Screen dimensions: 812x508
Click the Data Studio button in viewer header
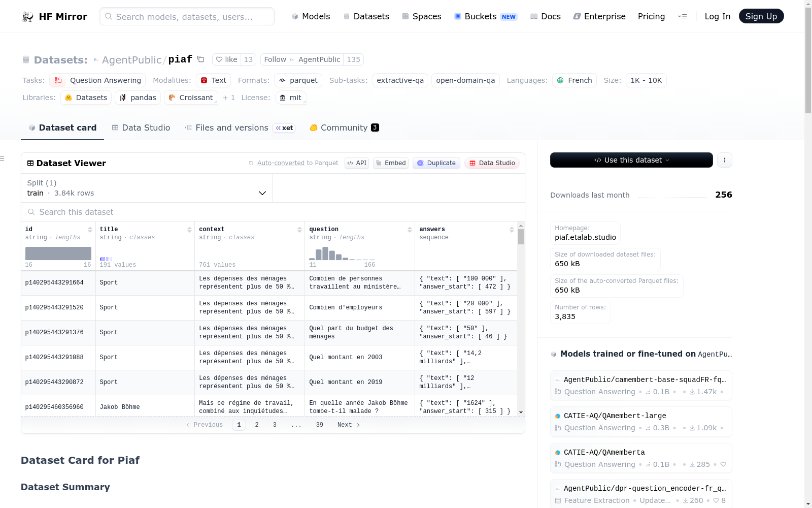[492, 163]
